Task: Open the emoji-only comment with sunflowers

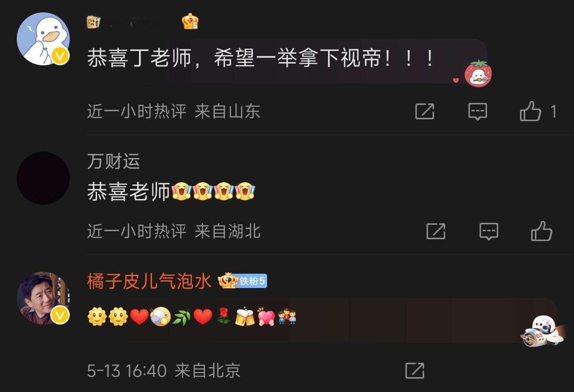Action: click(x=192, y=317)
